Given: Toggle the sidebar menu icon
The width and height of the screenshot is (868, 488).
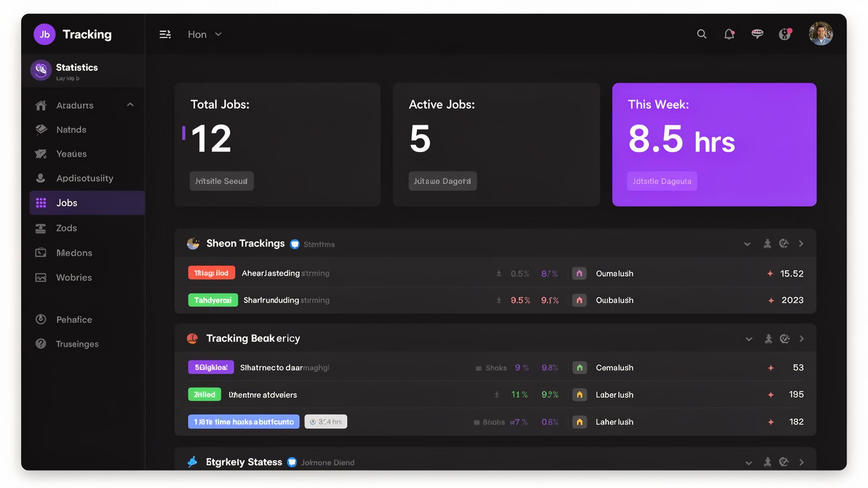Looking at the screenshot, I should pos(165,34).
